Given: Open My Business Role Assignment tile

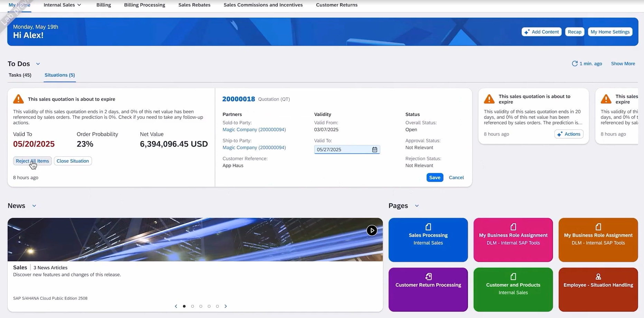Looking at the screenshot, I should pyautogui.click(x=513, y=240).
